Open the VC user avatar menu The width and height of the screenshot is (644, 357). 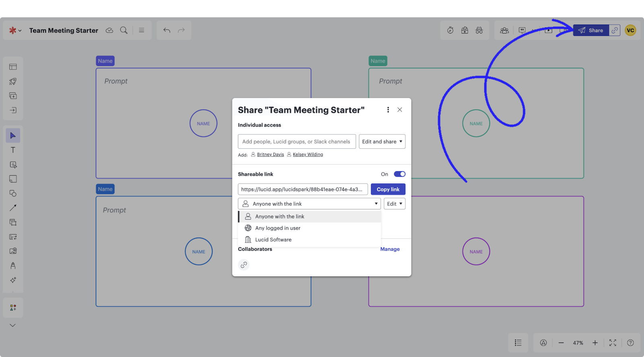[x=630, y=31]
